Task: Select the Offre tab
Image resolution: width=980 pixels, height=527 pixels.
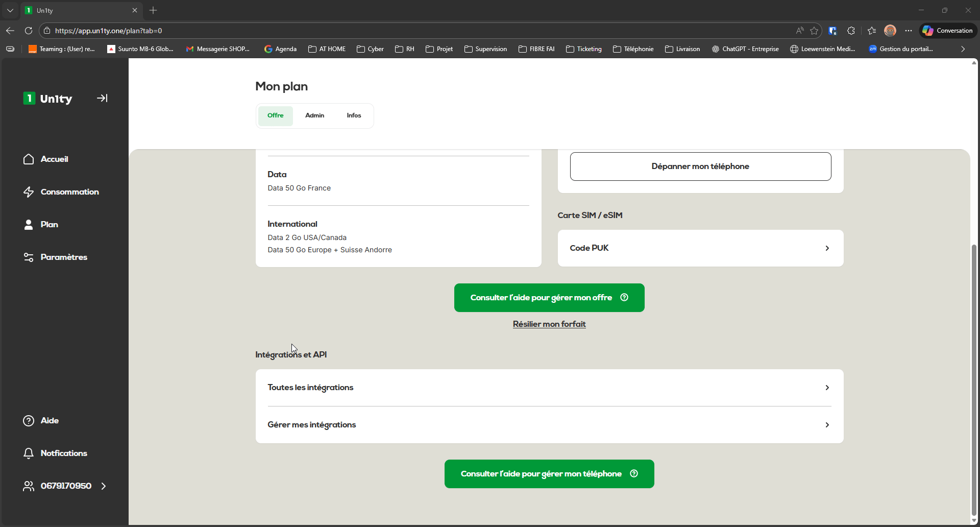Action: tap(275, 115)
